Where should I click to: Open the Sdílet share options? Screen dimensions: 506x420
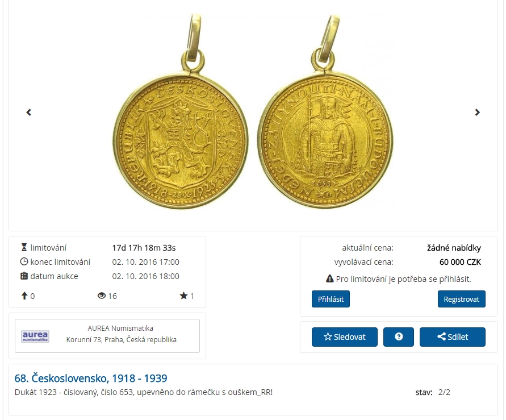pyautogui.click(x=453, y=336)
